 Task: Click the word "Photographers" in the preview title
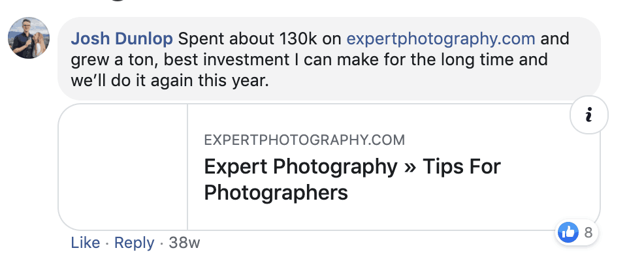tap(276, 193)
